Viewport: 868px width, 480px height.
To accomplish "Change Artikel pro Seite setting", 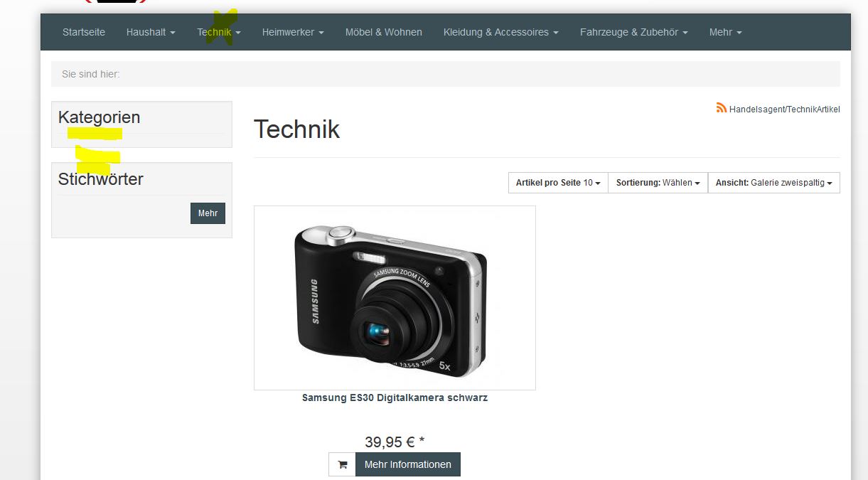I will 558,183.
